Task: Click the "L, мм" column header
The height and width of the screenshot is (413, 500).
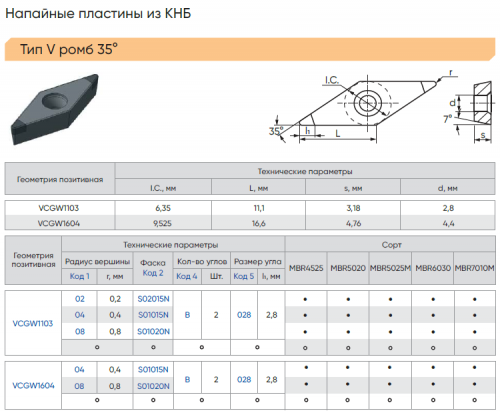Action: coord(259,188)
